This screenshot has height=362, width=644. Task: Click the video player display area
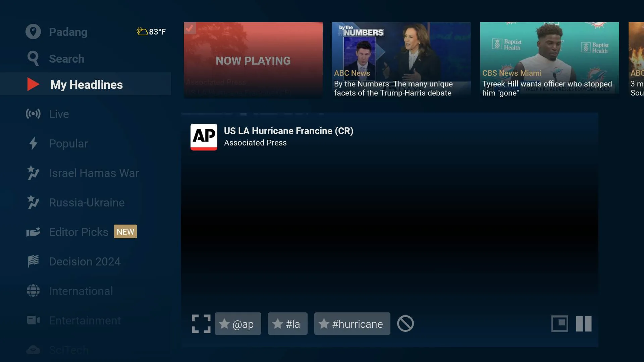pyautogui.click(x=390, y=230)
